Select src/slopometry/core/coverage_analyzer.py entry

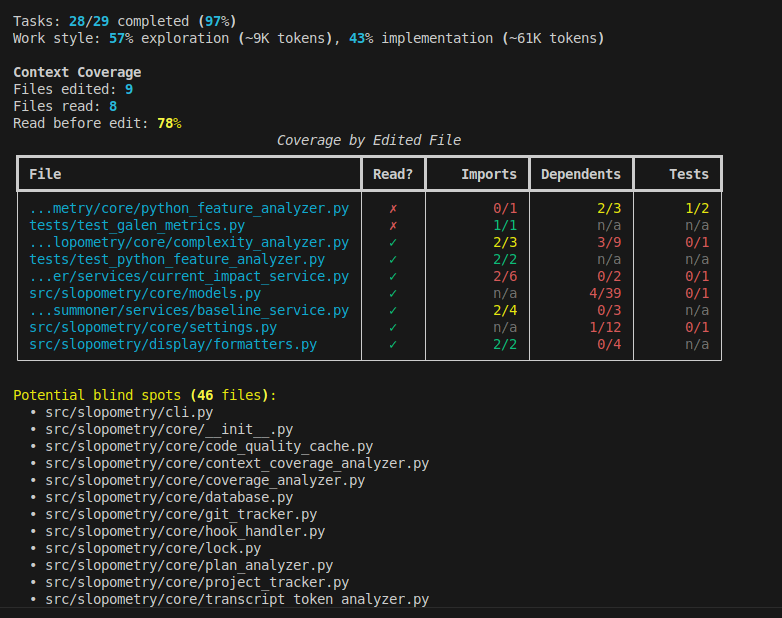205,480
